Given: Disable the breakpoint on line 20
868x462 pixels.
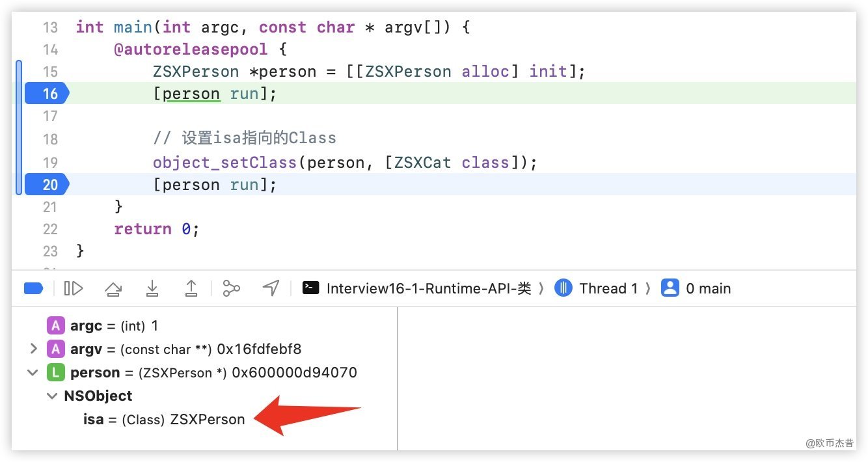Looking at the screenshot, I should (x=46, y=185).
